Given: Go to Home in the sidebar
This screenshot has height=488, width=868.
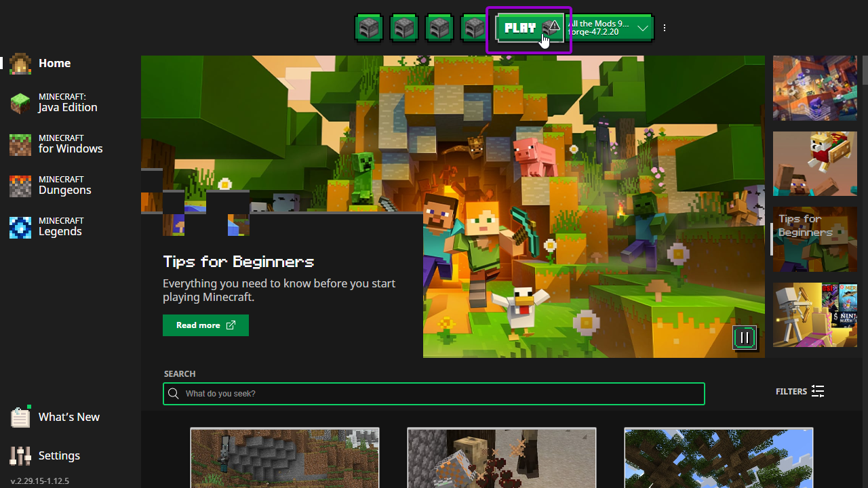Looking at the screenshot, I should pyautogui.click(x=54, y=63).
